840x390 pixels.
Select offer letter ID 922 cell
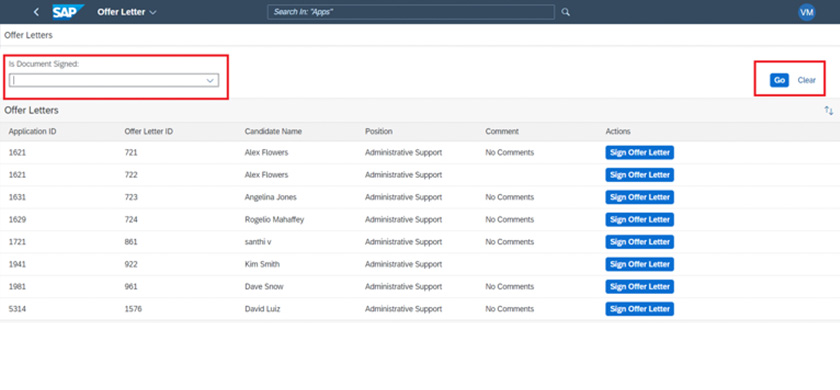(x=131, y=264)
